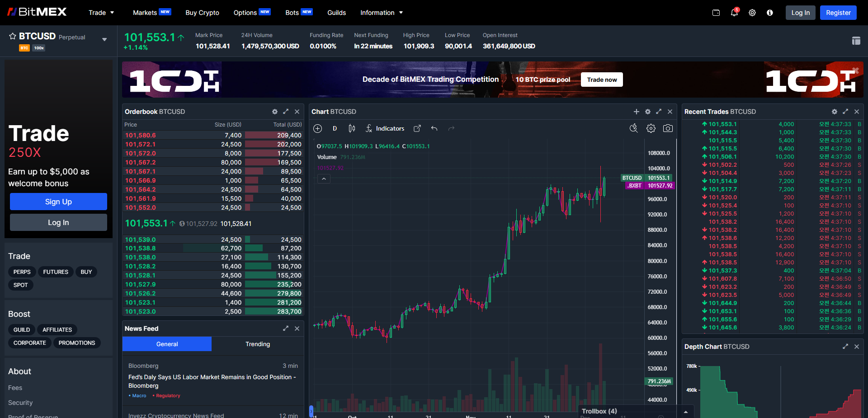Click Register button
The width and height of the screenshot is (868, 418).
(838, 13)
